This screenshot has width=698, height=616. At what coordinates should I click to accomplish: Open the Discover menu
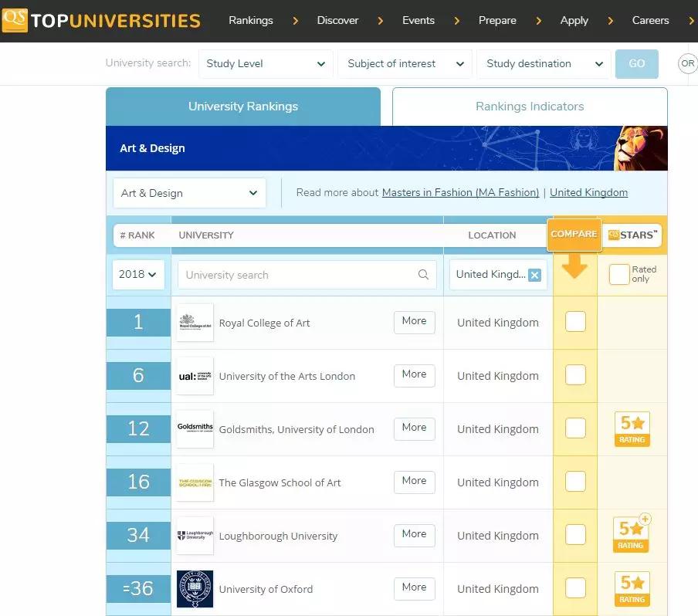pyautogui.click(x=337, y=21)
